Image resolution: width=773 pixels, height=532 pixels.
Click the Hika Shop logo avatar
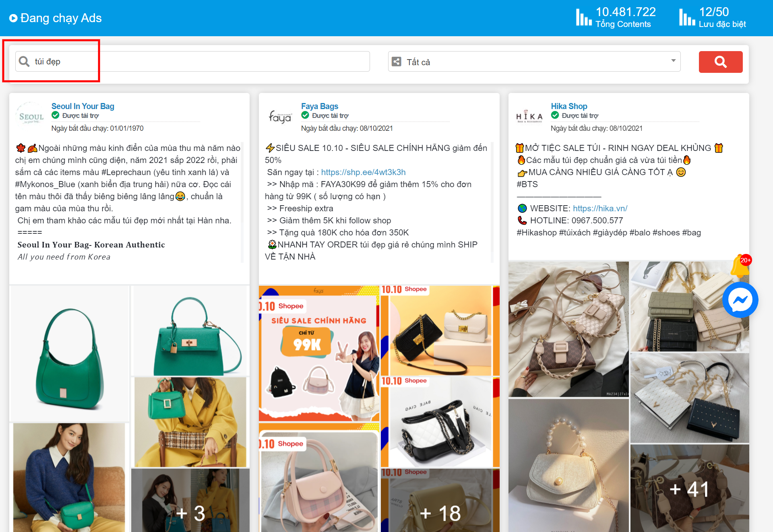click(529, 116)
